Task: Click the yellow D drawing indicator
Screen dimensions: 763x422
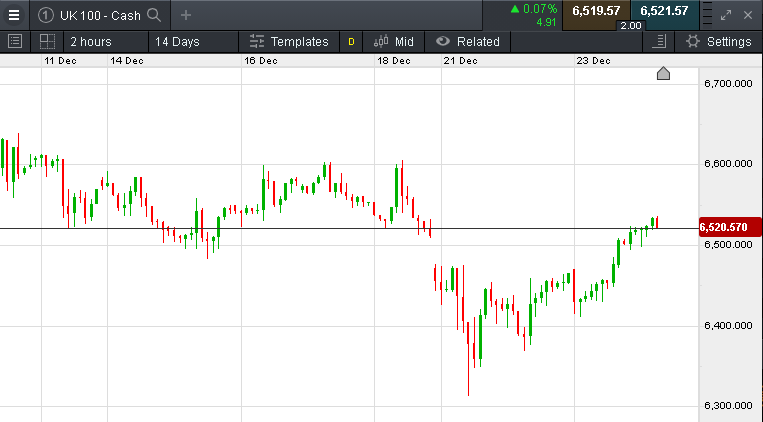Action: (351, 42)
